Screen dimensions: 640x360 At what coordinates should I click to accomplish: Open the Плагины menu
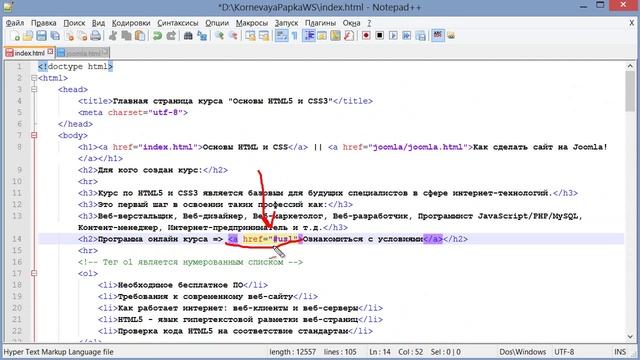(x=320, y=23)
